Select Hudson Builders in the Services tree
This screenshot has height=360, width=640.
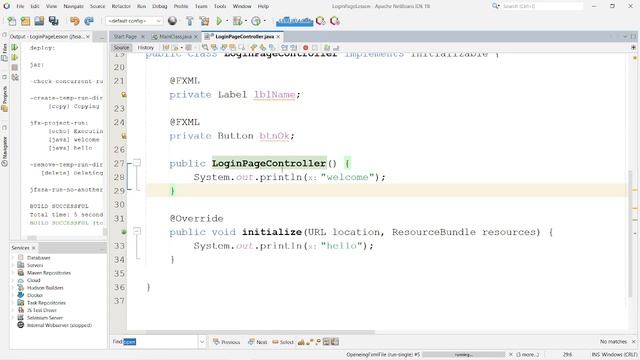tap(45, 288)
